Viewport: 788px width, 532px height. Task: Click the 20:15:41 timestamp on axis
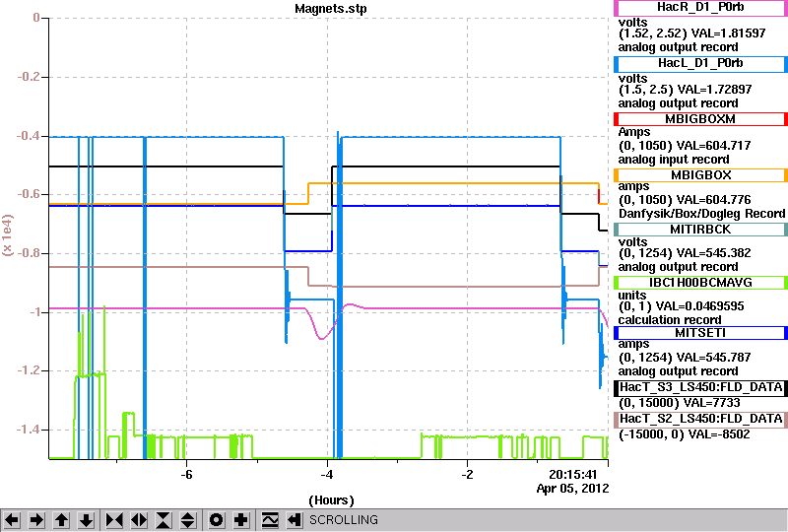coord(573,475)
